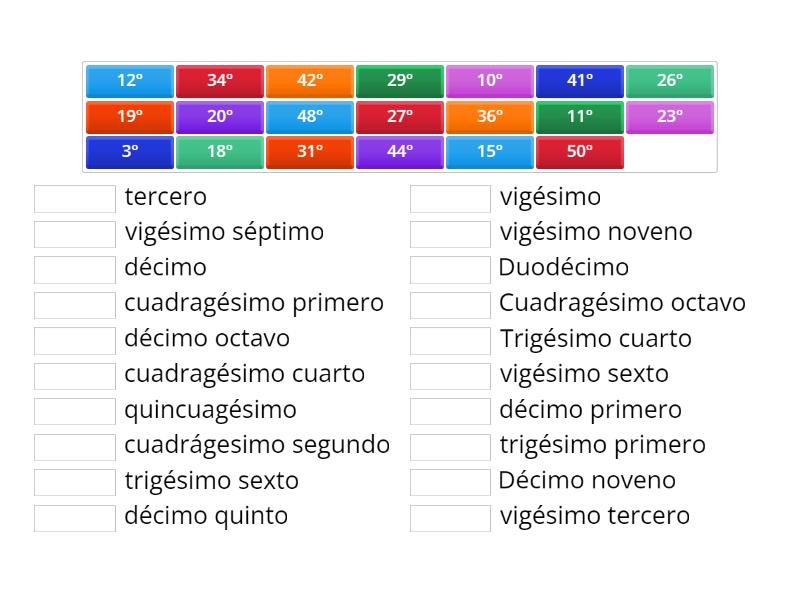This screenshot has width=800, height=600.
Task: Pick the orange 42º tile
Action: (x=310, y=81)
